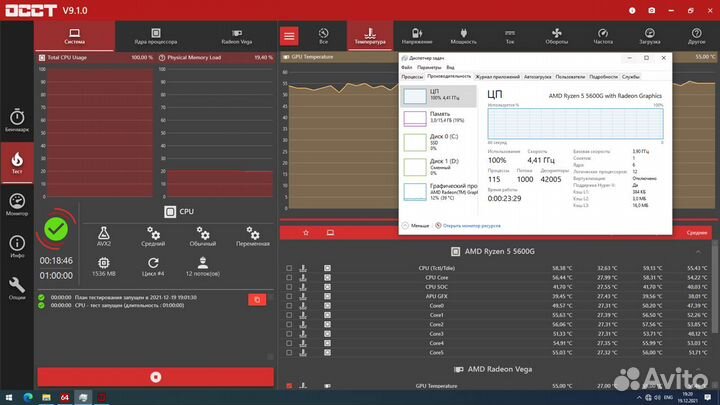Click the graph icon for Core3 row

click(x=303, y=334)
